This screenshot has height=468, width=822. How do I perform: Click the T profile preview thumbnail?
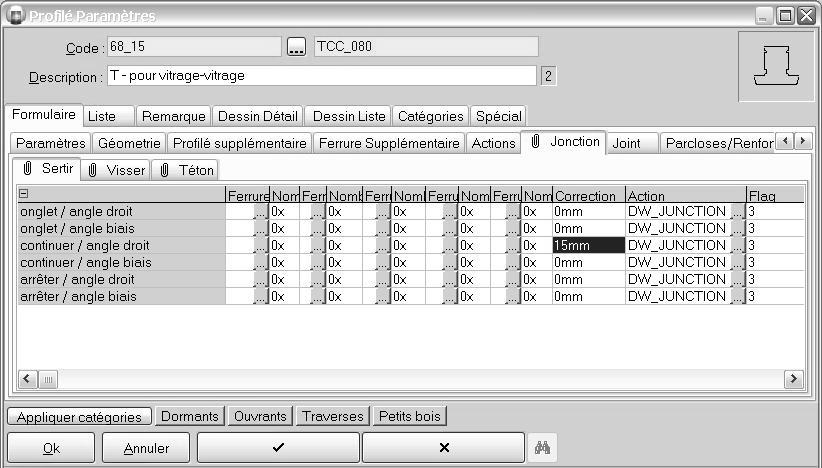pos(776,66)
